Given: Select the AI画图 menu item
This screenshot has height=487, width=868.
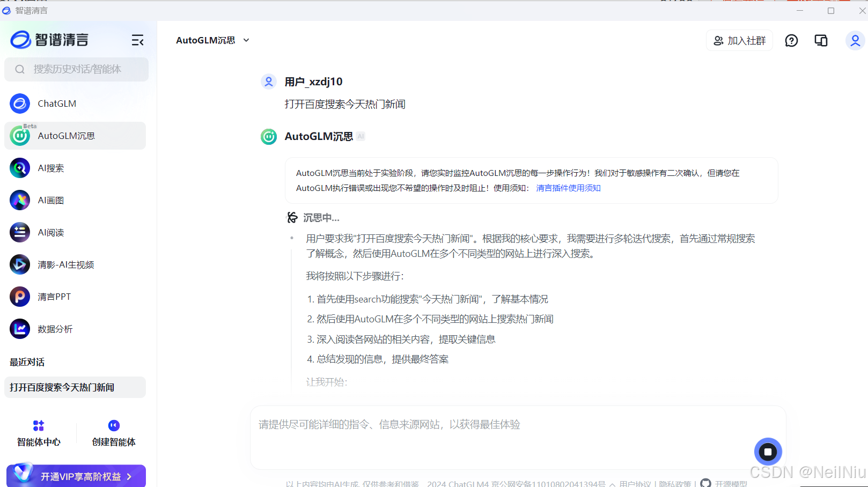Looking at the screenshot, I should (75, 200).
